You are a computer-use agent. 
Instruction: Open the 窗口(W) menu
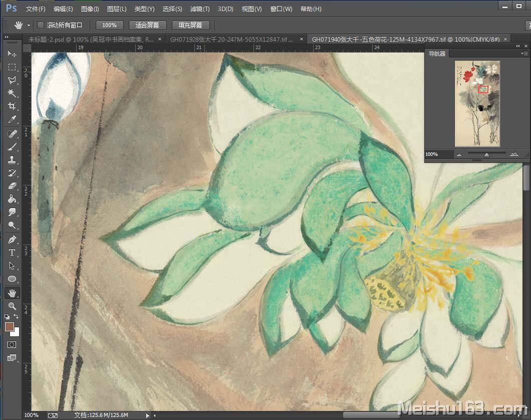[282, 9]
